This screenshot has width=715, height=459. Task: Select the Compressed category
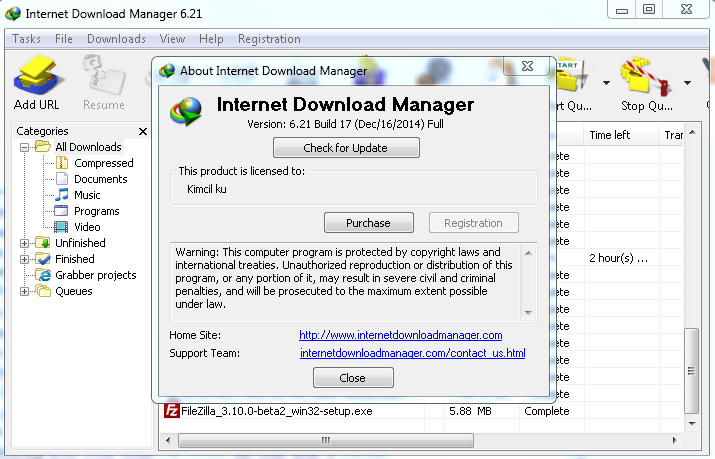(x=104, y=163)
